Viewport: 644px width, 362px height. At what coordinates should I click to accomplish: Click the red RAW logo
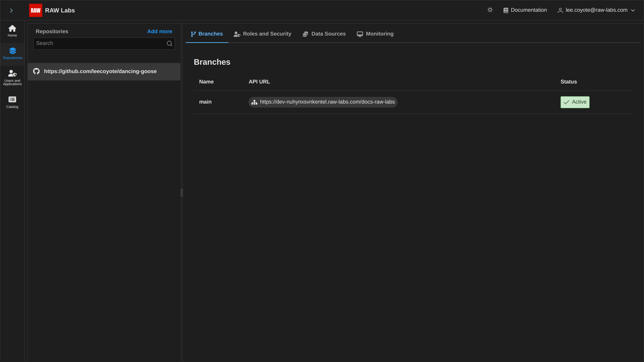(36, 10)
